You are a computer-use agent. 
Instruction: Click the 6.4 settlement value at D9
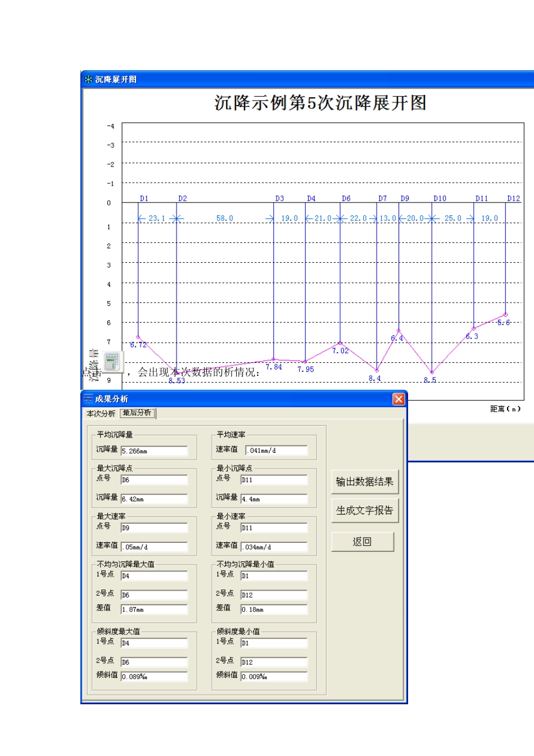pyautogui.click(x=397, y=338)
